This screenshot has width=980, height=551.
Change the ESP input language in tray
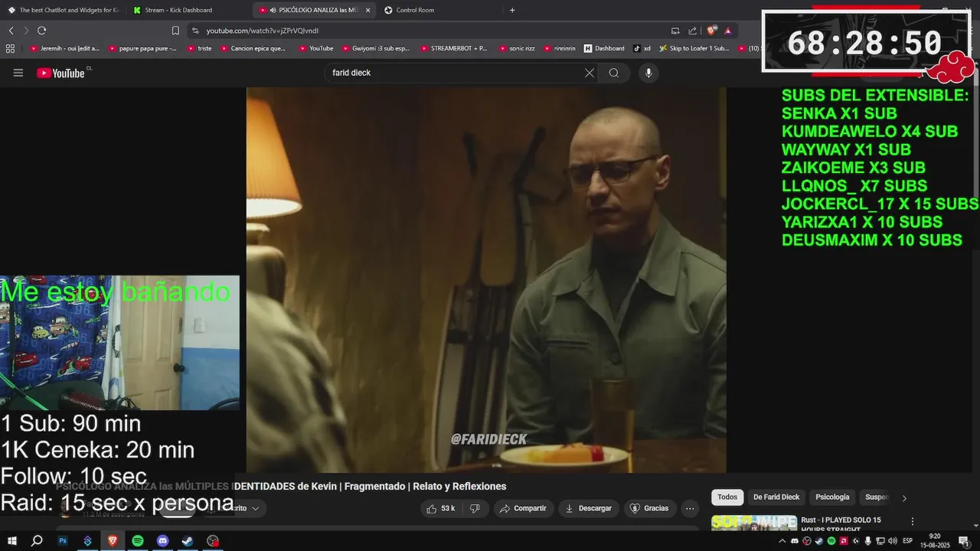pyautogui.click(x=907, y=541)
